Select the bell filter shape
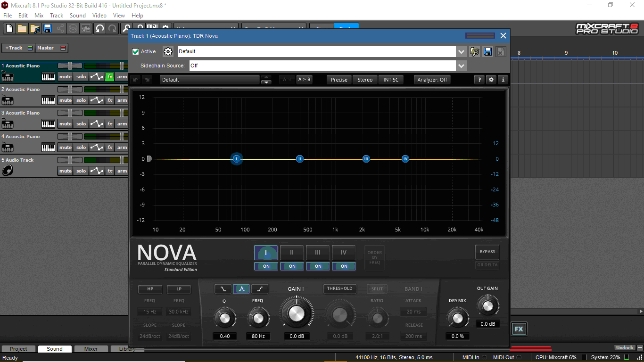 pyautogui.click(x=241, y=289)
